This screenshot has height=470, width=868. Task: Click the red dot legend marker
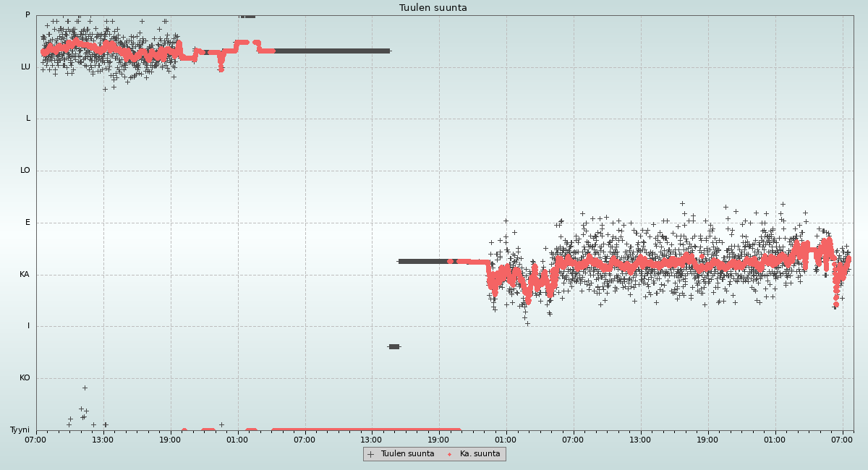click(449, 454)
